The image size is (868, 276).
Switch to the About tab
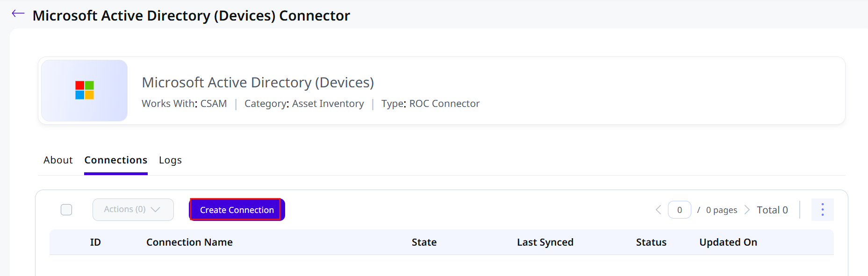[x=58, y=160]
